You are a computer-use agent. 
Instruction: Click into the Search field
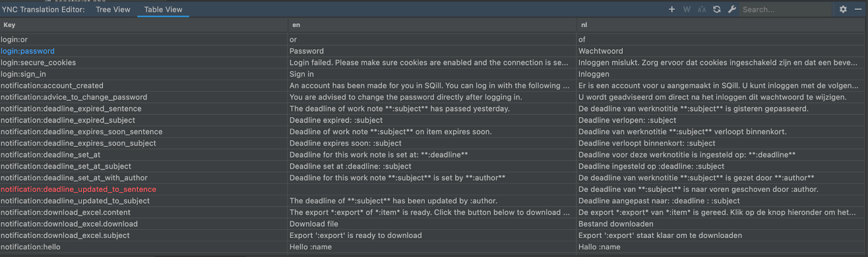[x=784, y=9]
